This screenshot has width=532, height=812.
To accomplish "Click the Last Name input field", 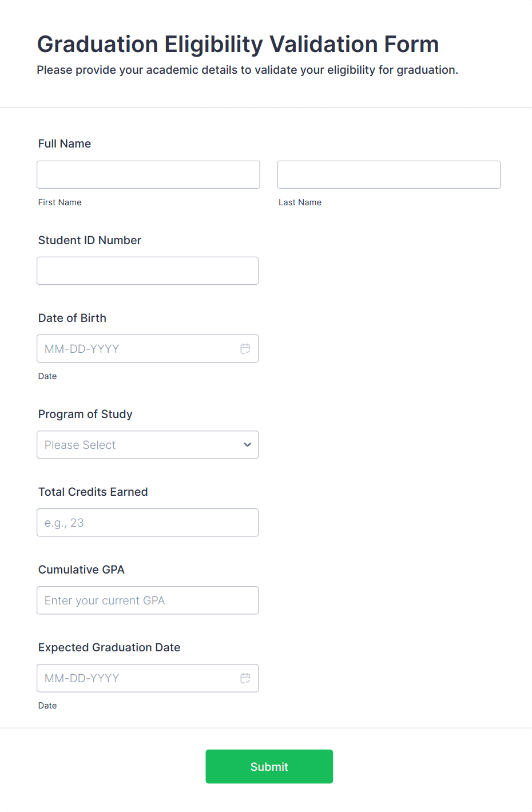I will 388,174.
